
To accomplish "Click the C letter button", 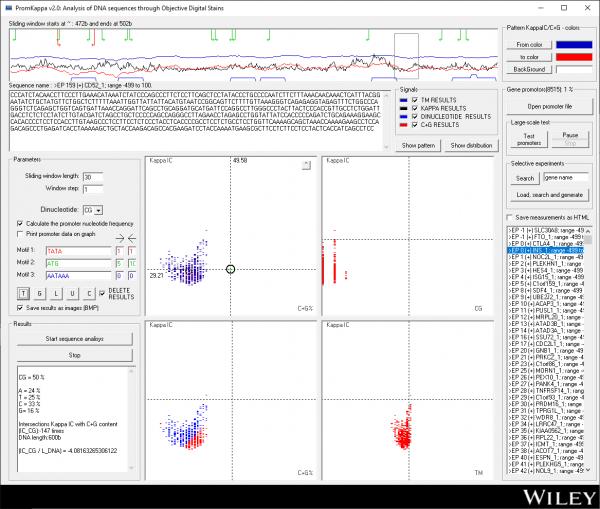I will tap(89, 294).
